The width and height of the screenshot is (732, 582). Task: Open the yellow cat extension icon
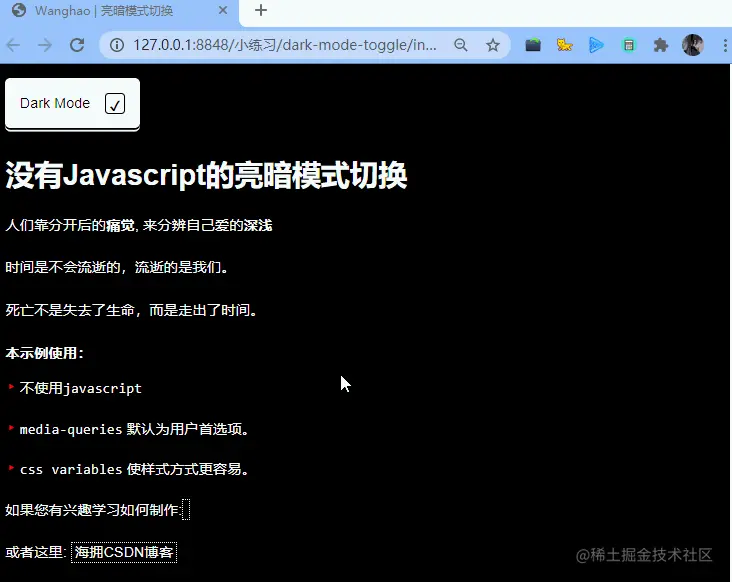(x=564, y=45)
